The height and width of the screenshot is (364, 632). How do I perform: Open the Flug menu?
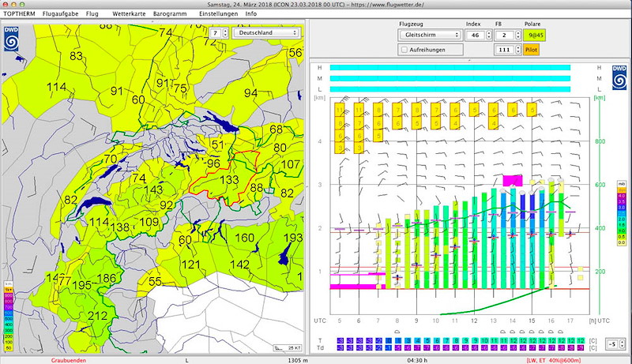coord(92,13)
